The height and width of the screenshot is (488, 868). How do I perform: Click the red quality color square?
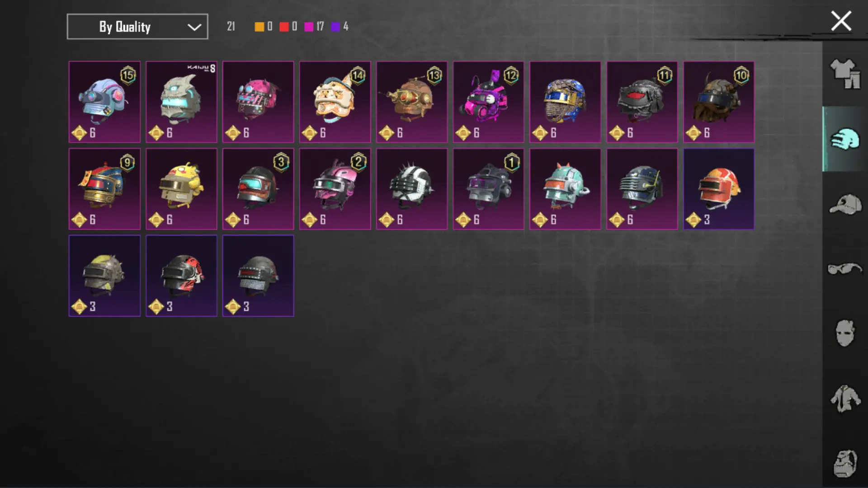tap(284, 27)
